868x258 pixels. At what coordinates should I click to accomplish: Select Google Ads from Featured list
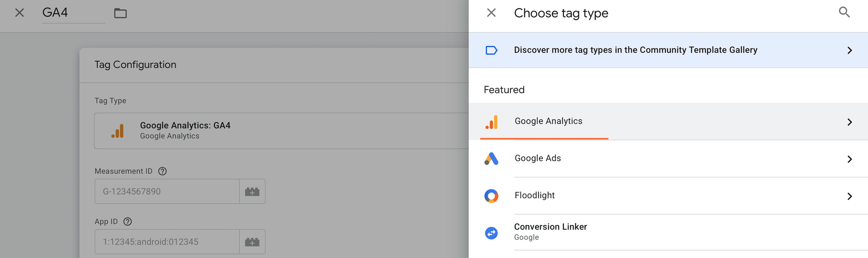(538, 158)
